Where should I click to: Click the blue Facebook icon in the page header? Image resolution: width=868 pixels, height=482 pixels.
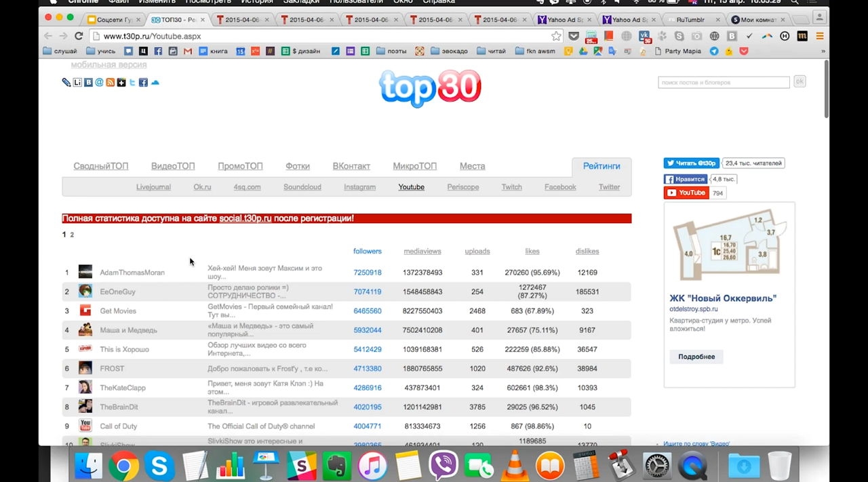point(143,83)
